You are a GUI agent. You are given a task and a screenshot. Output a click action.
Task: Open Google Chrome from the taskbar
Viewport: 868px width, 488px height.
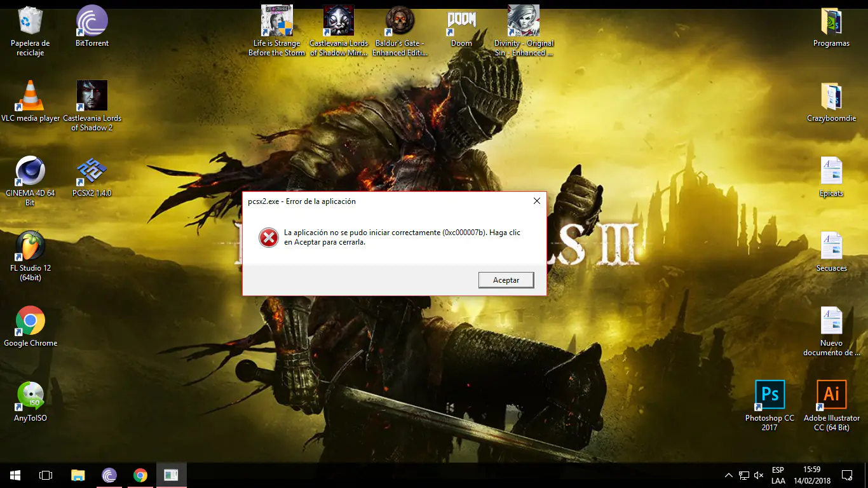point(140,475)
